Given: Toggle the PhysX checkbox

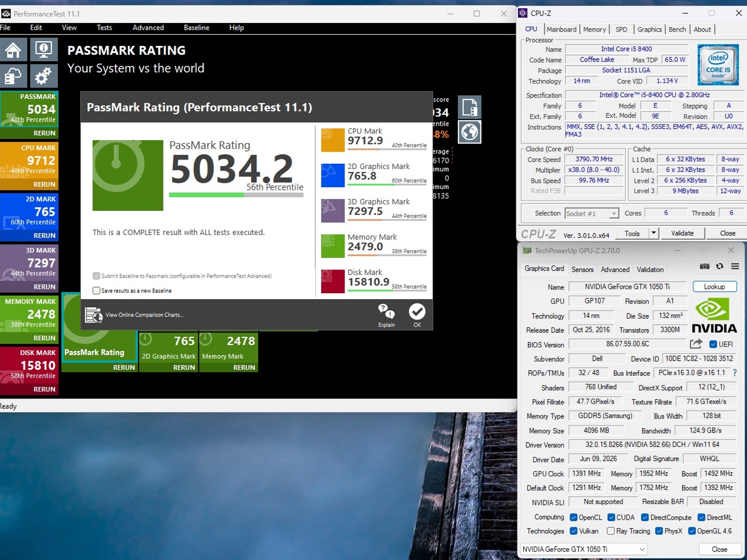Looking at the screenshot, I should tap(659, 531).
